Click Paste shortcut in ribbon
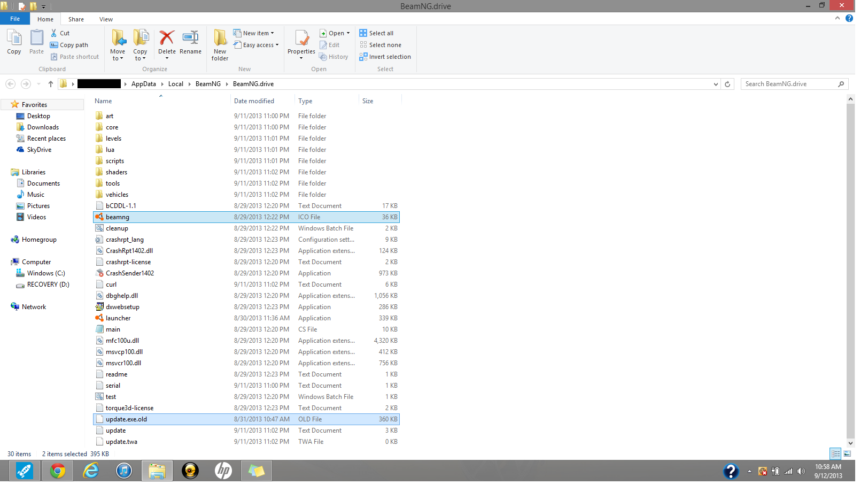 point(75,58)
